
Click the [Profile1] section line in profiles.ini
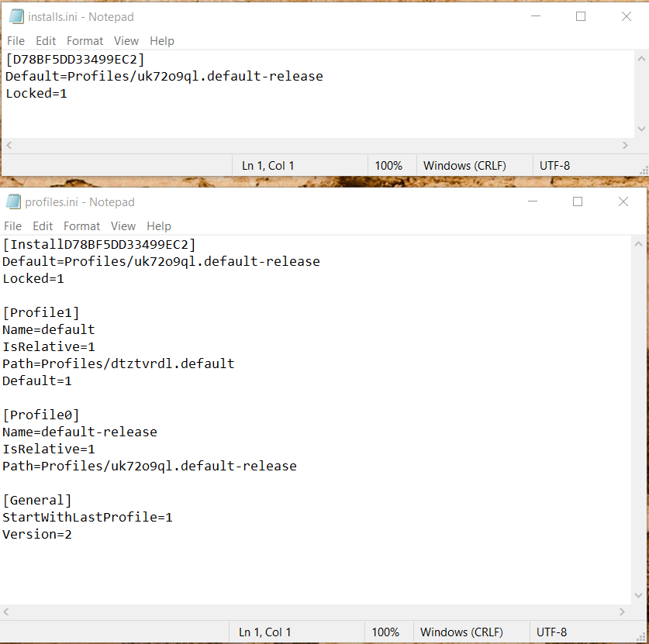coord(41,313)
